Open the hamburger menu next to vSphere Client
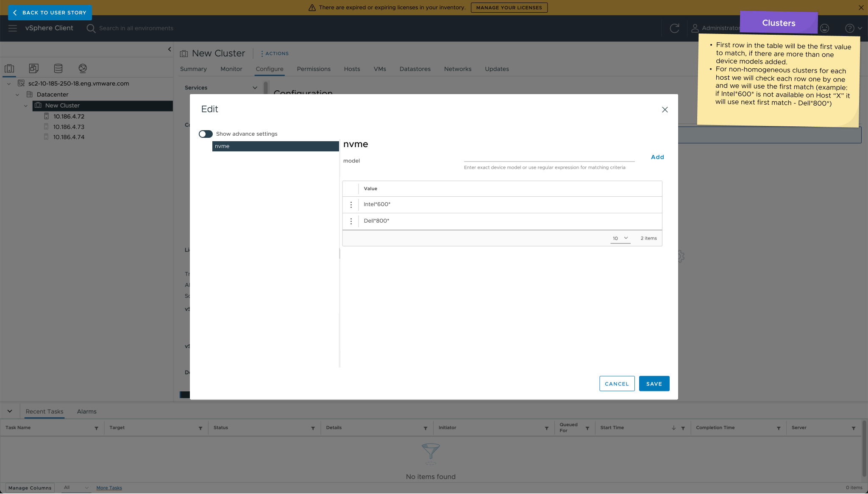Viewport: 868px width, 494px height. point(12,28)
